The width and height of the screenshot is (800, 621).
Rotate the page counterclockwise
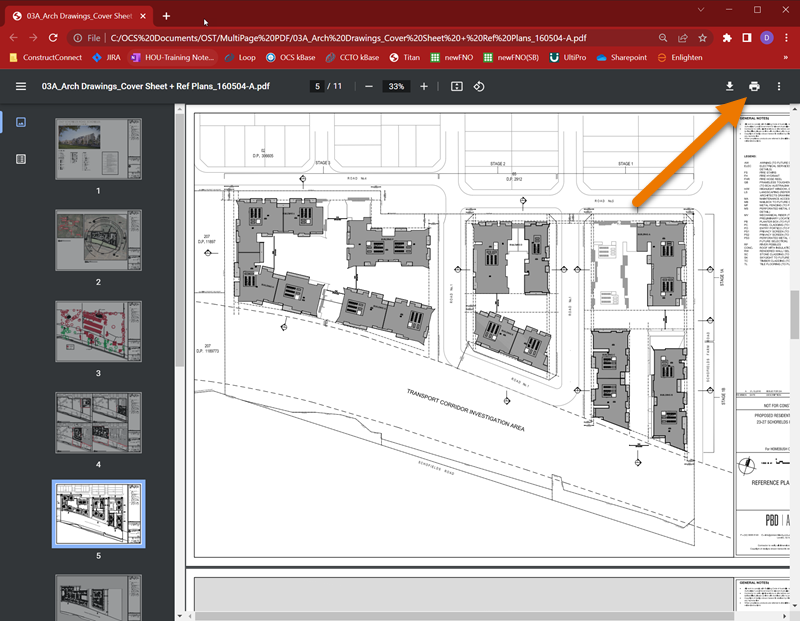(479, 86)
